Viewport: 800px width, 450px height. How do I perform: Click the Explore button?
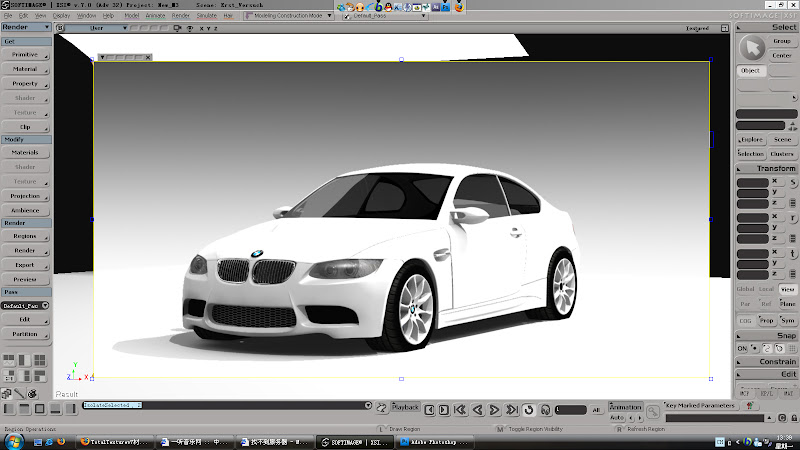pos(751,140)
